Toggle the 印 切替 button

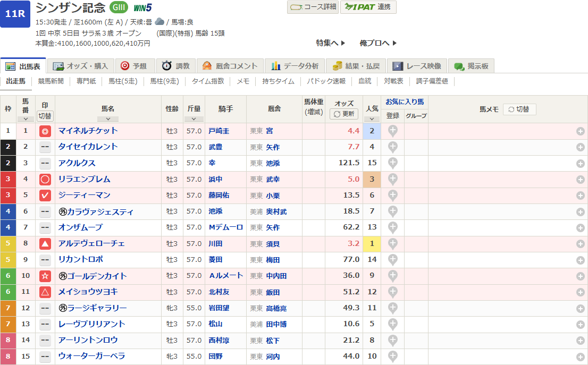(45, 116)
